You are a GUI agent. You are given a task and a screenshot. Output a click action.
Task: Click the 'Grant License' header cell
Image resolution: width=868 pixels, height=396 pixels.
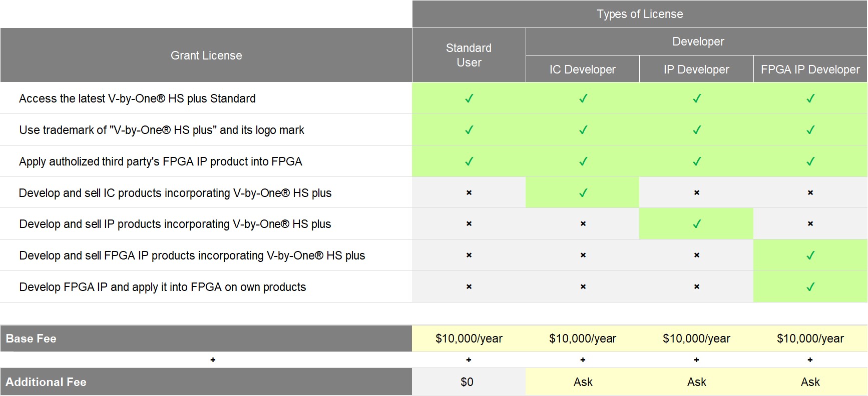coord(206,55)
